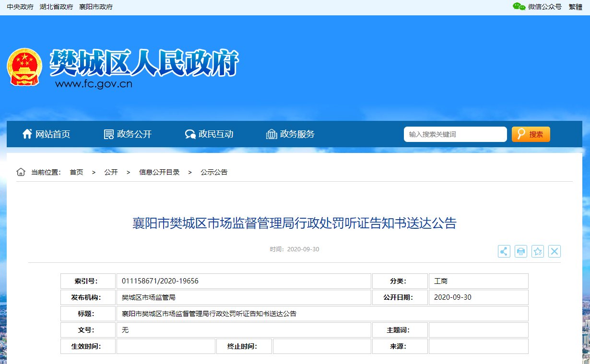Go to 首页 via the breadcrumb
Image resolution: width=590 pixels, height=364 pixels.
point(76,172)
